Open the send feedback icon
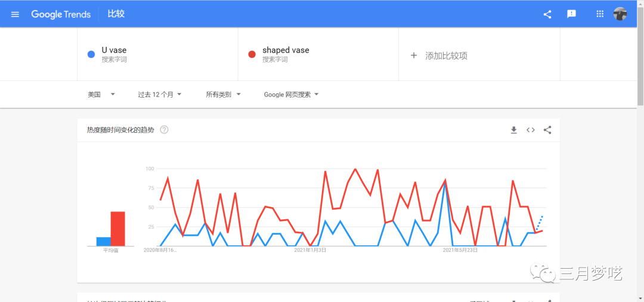Image resolution: width=644 pixels, height=302 pixels. [571, 14]
